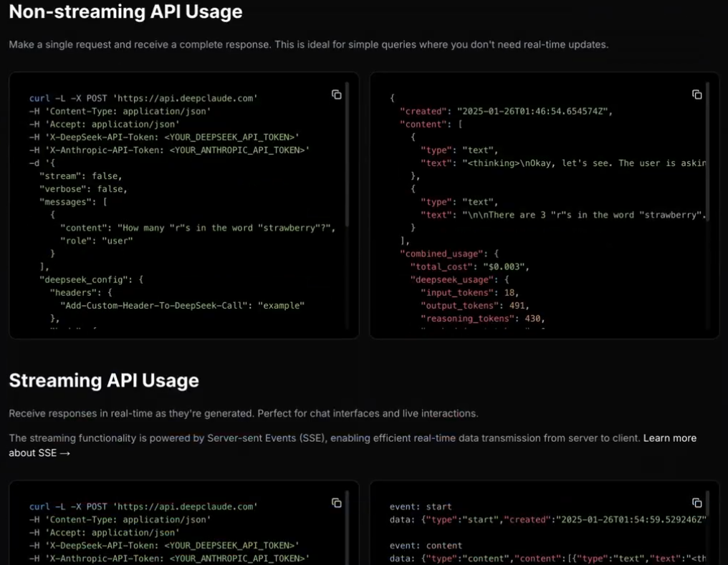Click non-streaming "X-Anthropic-API-Token" header line

click(170, 150)
